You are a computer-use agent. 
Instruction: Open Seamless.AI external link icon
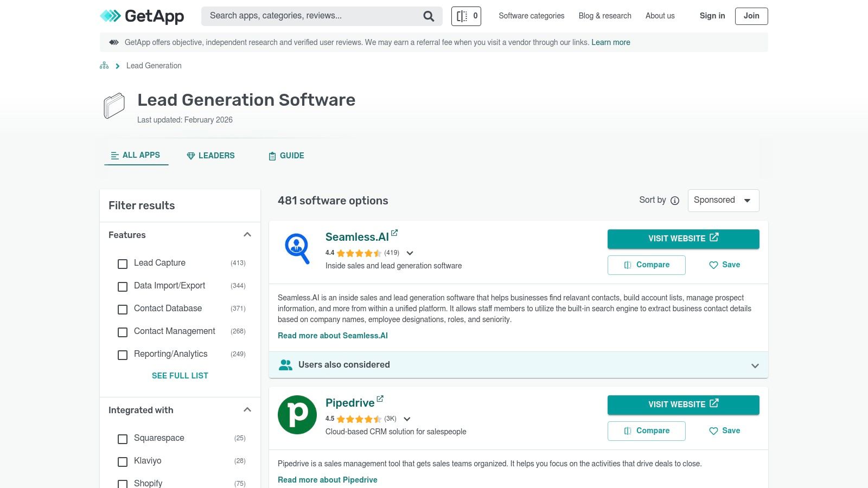394,233
